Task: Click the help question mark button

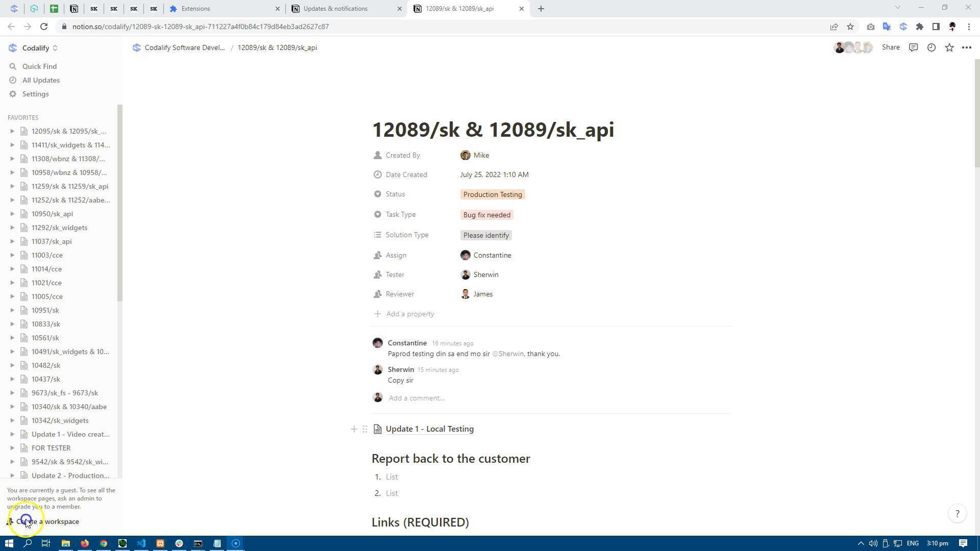Action: point(958,514)
